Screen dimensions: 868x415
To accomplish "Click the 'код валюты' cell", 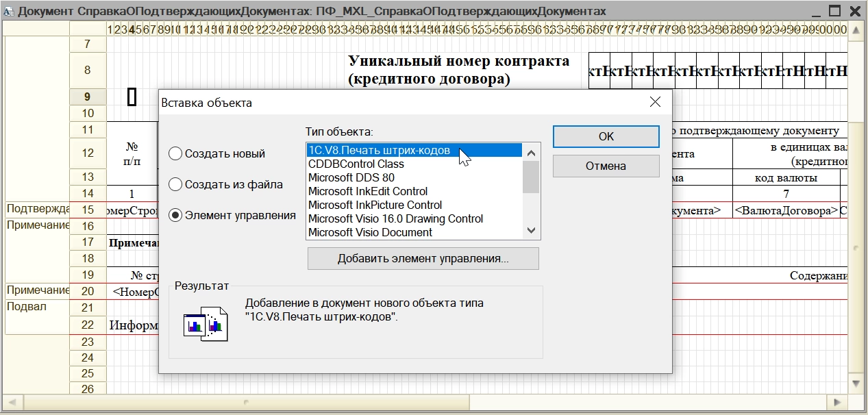I will [x=786, y=177].
